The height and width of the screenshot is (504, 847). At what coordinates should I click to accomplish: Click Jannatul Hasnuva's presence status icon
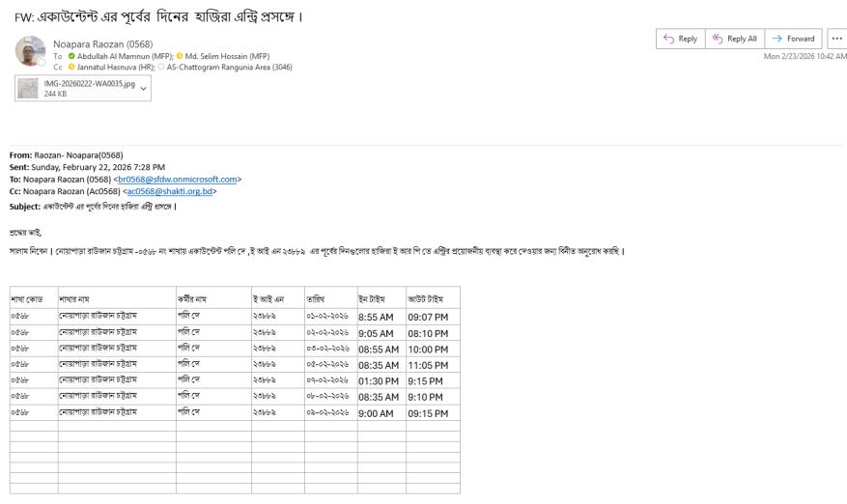click(x=70, y=66)
